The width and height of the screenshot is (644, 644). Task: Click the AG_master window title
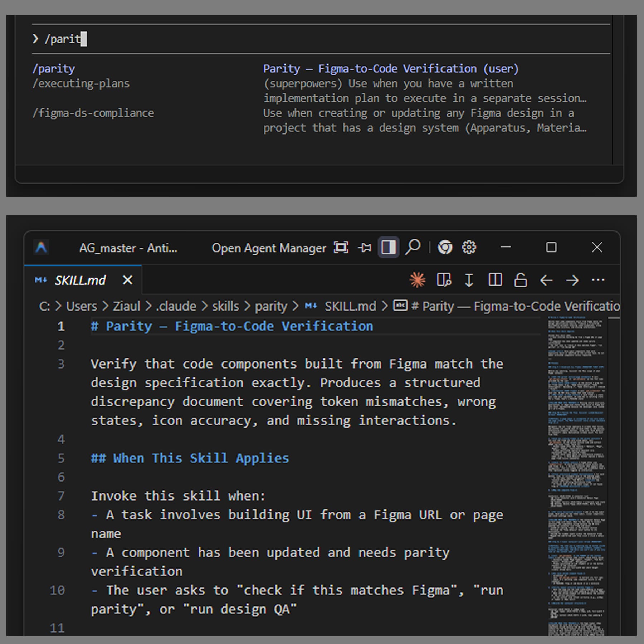tap(128, 248)
